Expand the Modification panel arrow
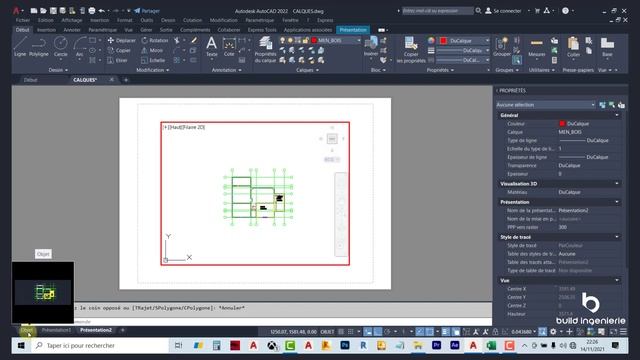Image resolution: width=640 pixels, height=360 pixels. point(167,70)
